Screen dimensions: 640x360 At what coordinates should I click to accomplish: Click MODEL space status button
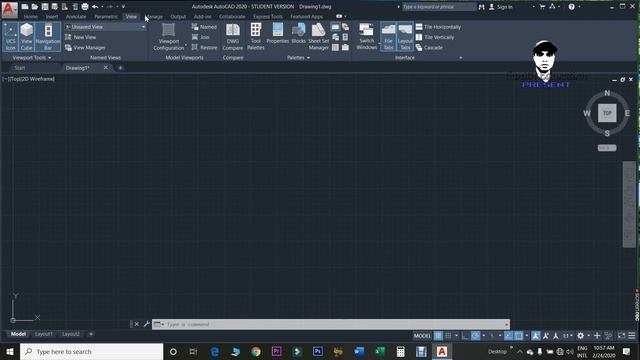[x=422, y=336]
